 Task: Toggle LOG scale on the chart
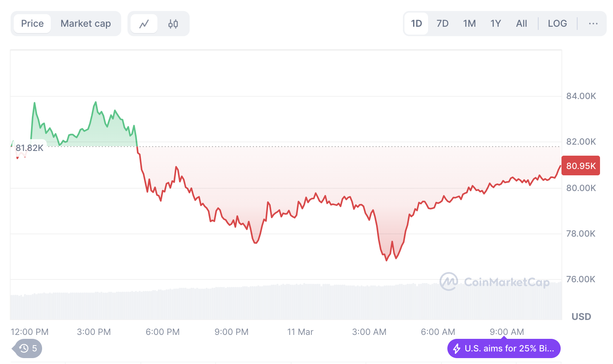[557, 24]
